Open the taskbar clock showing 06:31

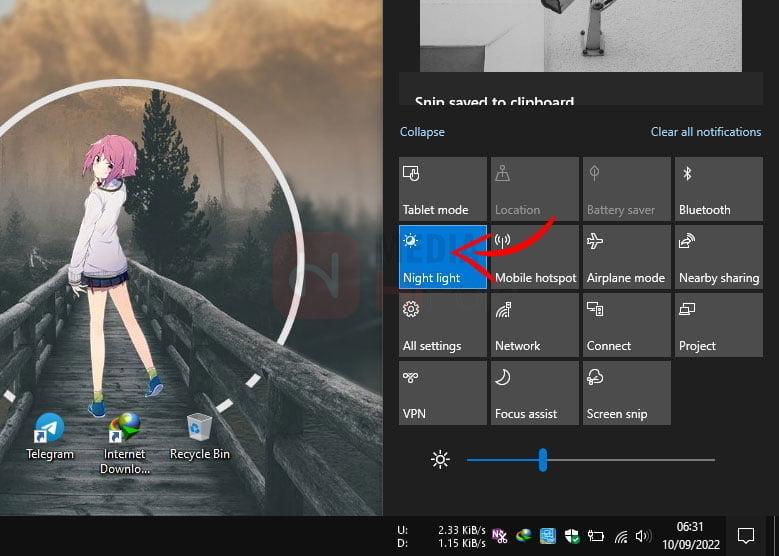tap(691, 536)
